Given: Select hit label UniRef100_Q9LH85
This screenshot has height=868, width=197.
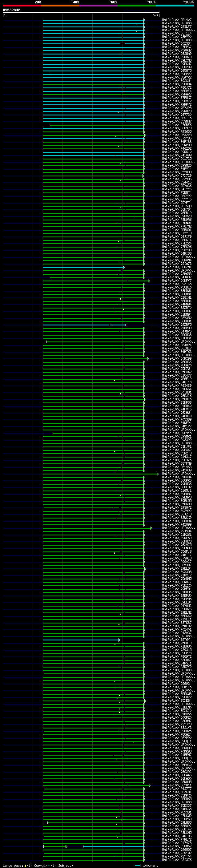Looking at the screenshot, I should coord(177,823).
